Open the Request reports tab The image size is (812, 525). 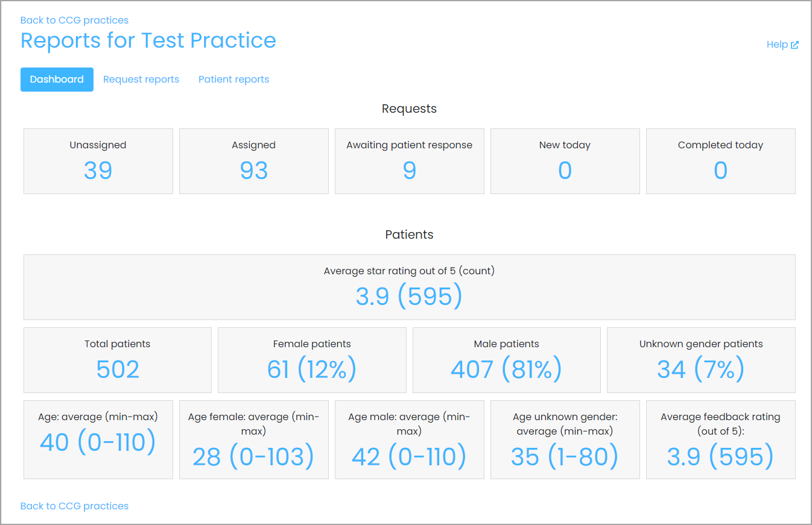(141, 80)
